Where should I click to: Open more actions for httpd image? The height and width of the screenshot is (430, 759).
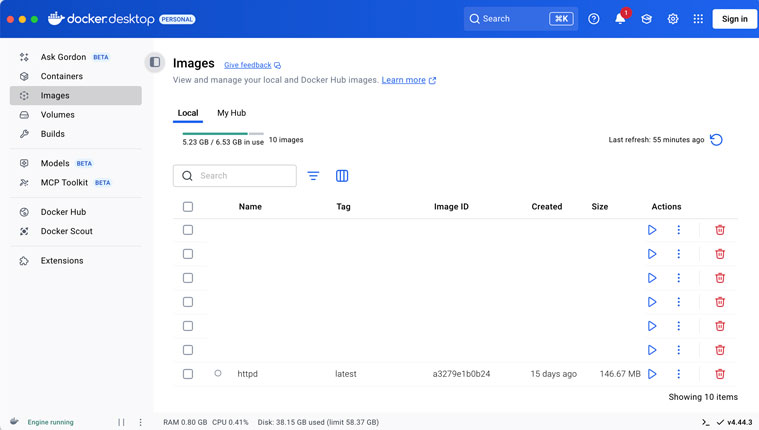click(x=679, y=374)
